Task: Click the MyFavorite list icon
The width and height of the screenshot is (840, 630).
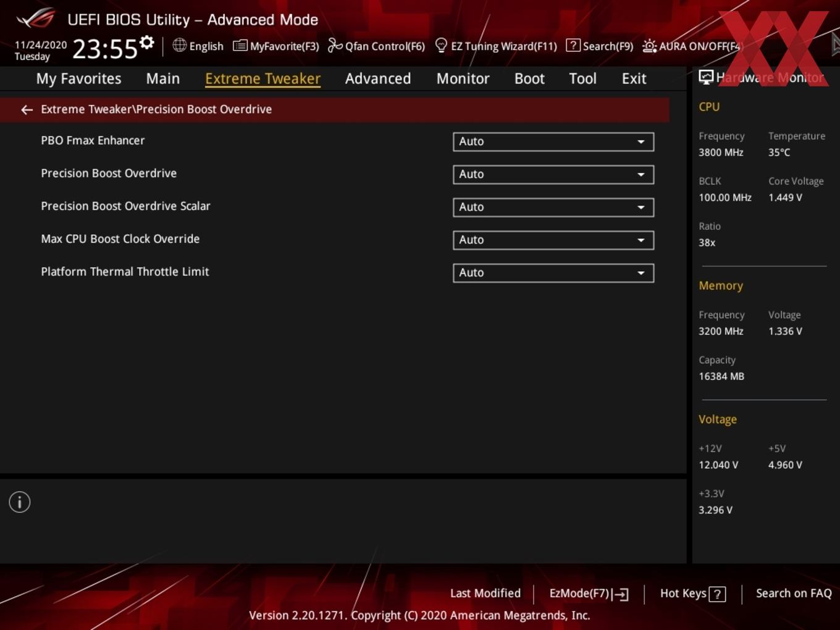Action: 240,46
